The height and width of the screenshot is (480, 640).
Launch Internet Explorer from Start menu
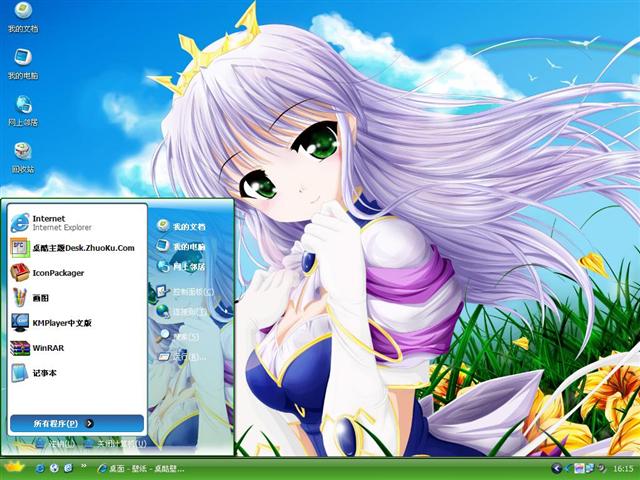click(x=77, y=223)
